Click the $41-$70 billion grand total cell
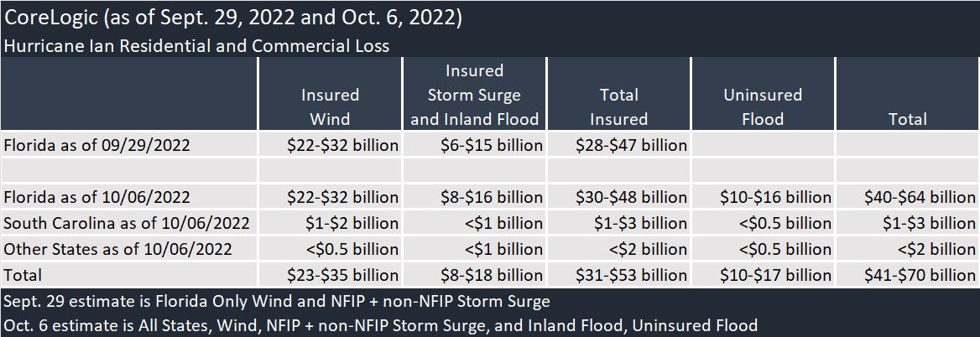980x337 pixels. click(x=920, y=274)
